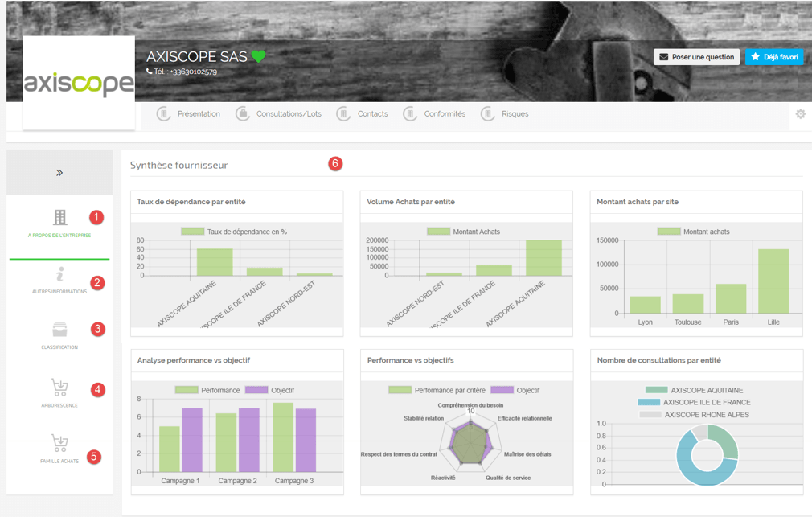Screen dimensions: 812x517
Task: Click the Réactivité radar label
Action: pos(443,478)
